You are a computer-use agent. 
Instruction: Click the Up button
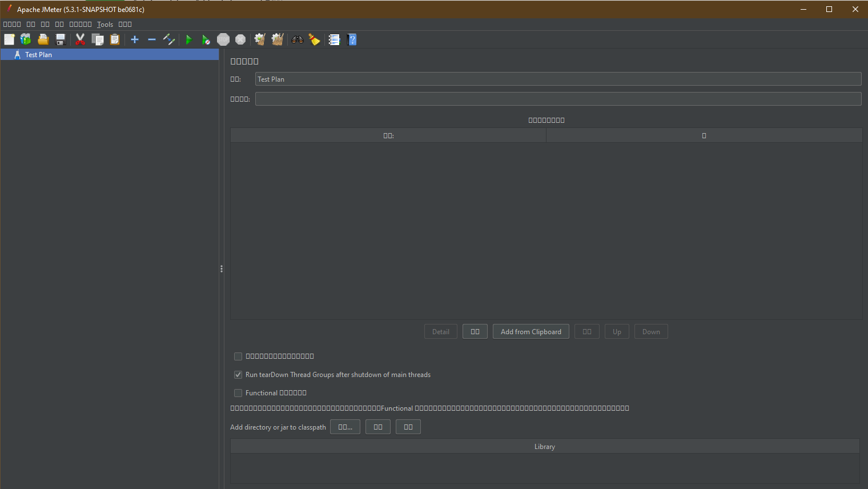[617, 332]
